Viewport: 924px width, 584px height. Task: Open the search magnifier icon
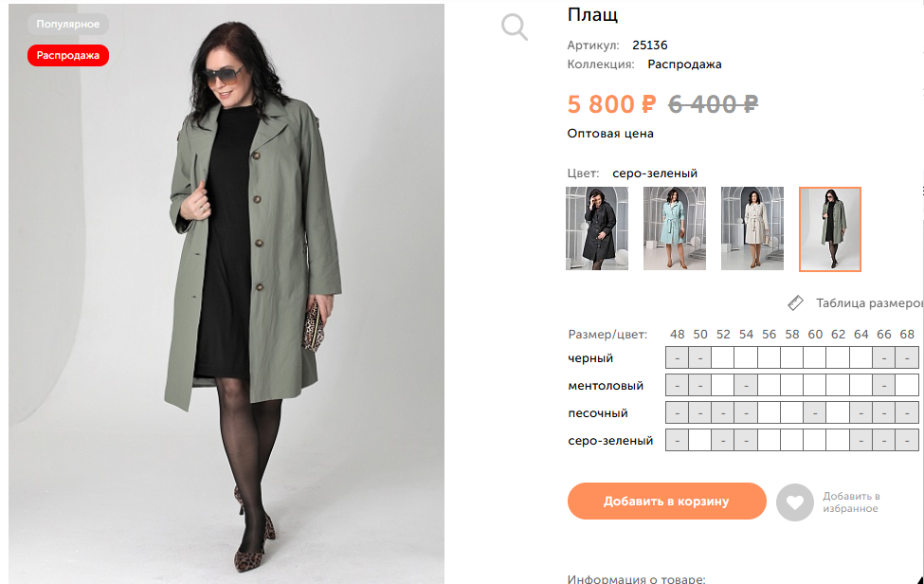pos(515,27)
